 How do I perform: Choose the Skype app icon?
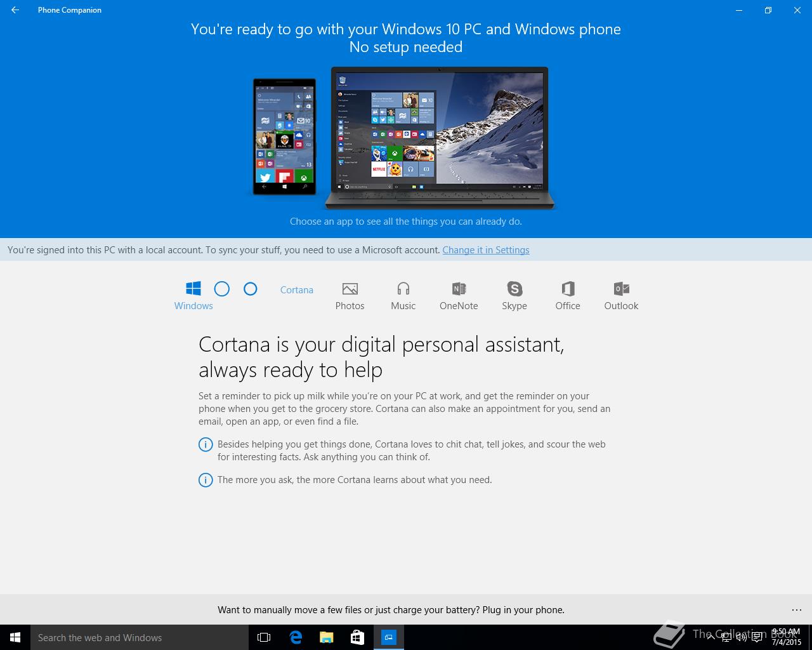tap(514, 289)
